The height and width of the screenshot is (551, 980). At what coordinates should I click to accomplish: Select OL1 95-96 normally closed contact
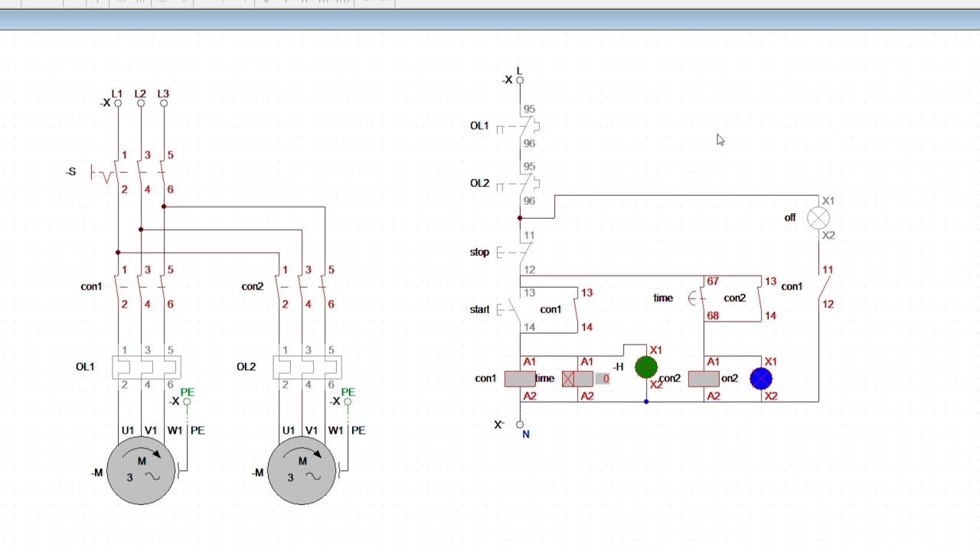click(x=521, y=126)
